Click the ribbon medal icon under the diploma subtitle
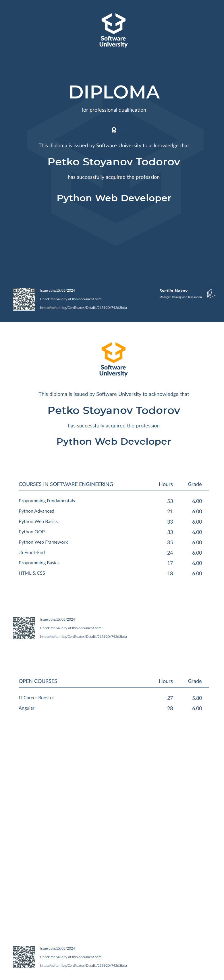Image resolution: width=224 pixels, height=980 pixels. pyautogui.click(x=114, y=130)
